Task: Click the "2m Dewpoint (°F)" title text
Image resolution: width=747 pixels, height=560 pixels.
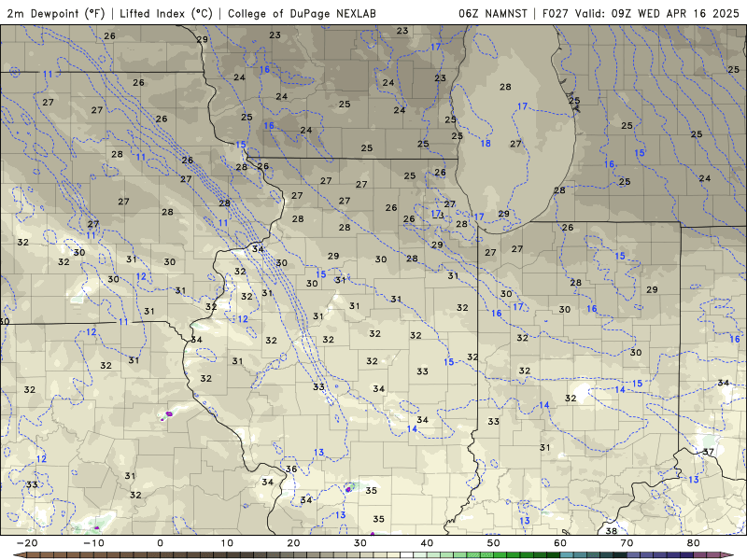Action: (x=56, y=13)
